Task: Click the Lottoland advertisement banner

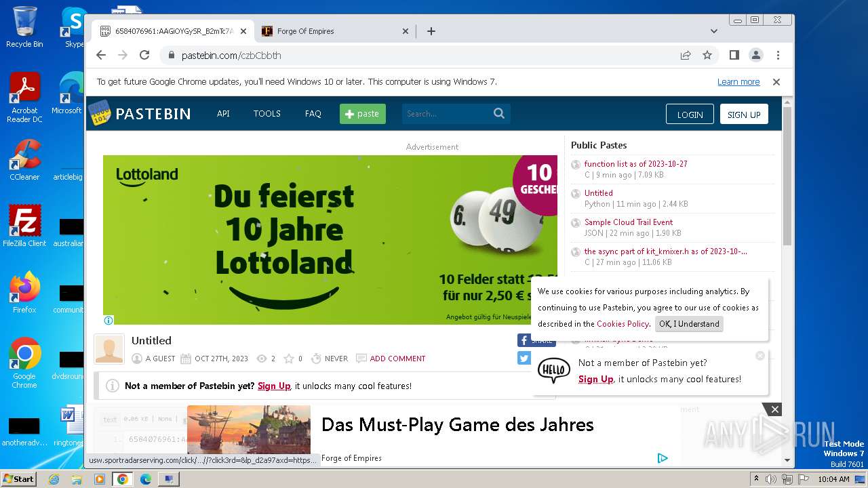Action: point(330,240)
